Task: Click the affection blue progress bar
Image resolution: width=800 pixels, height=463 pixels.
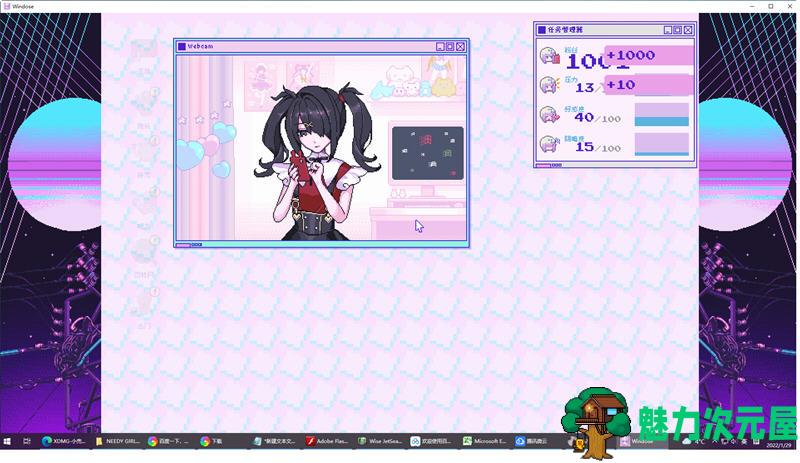Action: pos(662,114)
